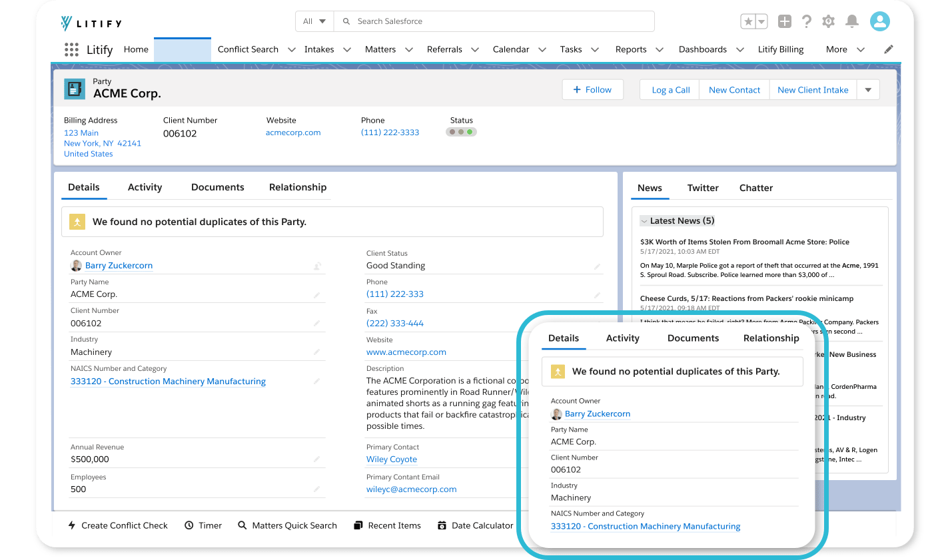Open the Cheese Curds Packers news headline
Image resolution: width=950 pixels, height=560 pixels.
point(746,299)
